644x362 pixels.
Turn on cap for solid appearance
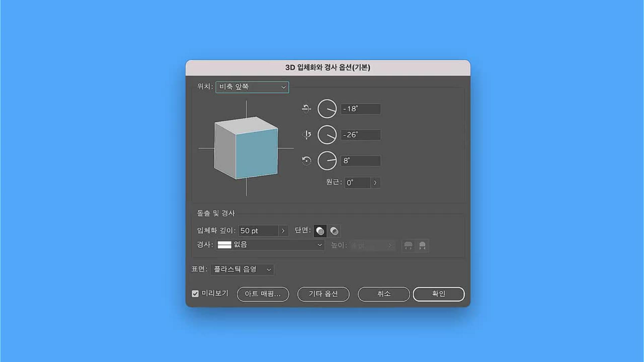pos(320,231)
